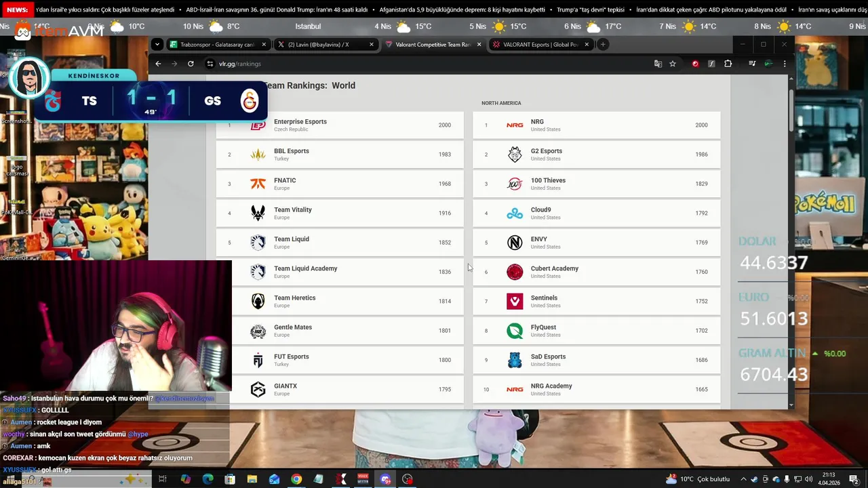Open the weather widget showing 10°C
Screen dimensions: 868x488
pyautogui.click(x=698, y=479)
